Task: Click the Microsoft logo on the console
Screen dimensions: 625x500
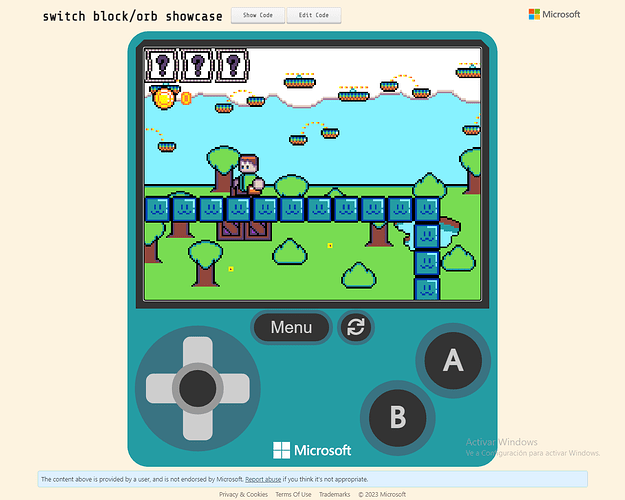Action: 312,450
